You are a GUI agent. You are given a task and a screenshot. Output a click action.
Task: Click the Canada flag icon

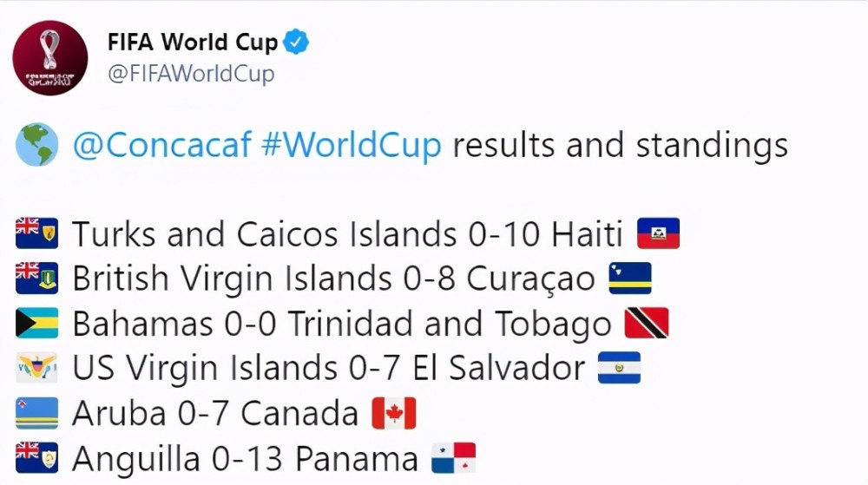pos(394,413)
